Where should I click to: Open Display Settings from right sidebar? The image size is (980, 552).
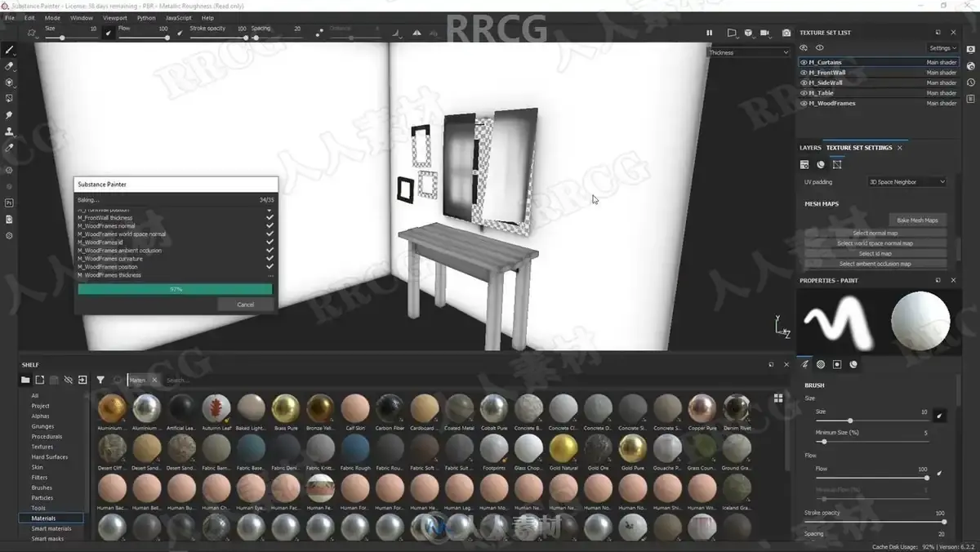[x=970, y=50]
